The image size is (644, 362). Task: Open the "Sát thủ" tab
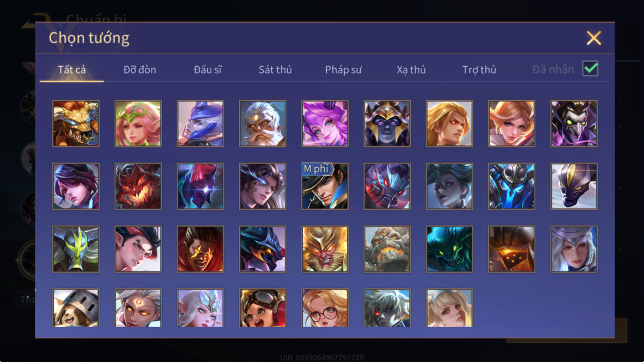275,70
